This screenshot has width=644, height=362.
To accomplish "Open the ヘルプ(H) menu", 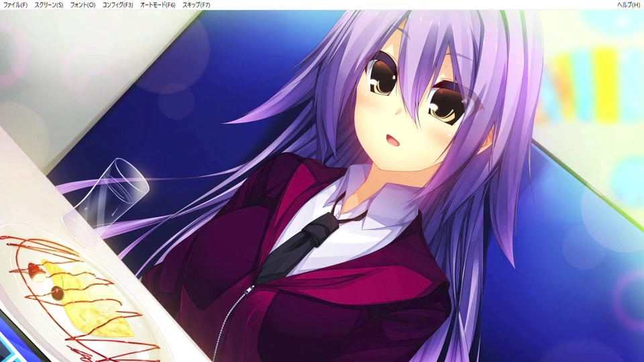I will [629, 5].
